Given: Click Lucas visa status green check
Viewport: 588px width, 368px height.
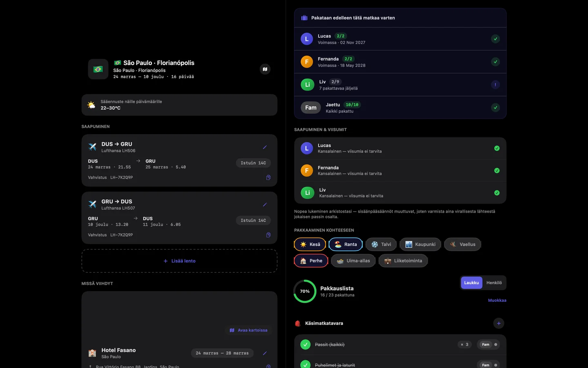Looking at the screenshot, I should tap(497, 148).
